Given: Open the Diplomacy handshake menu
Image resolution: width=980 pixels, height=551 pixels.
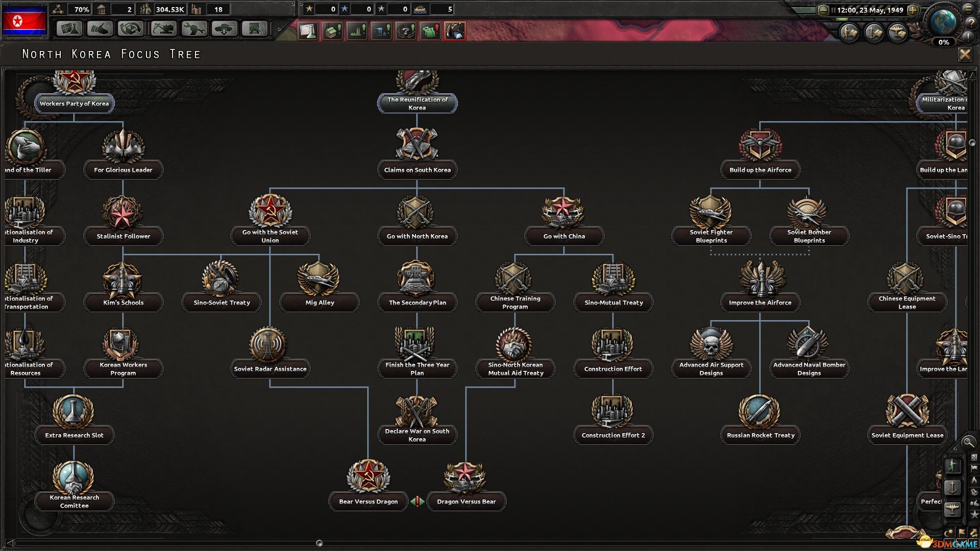Looking at the screenshot, I should click(100, 29).
